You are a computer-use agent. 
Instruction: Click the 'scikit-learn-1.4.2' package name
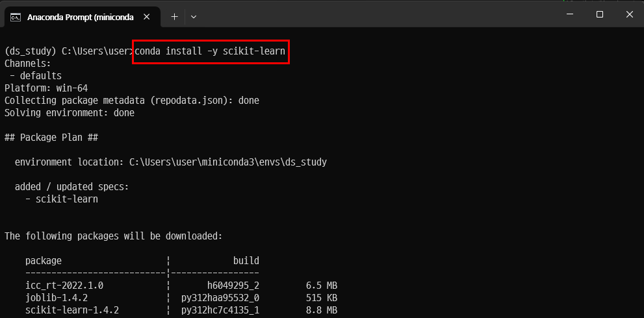(72, 310)
